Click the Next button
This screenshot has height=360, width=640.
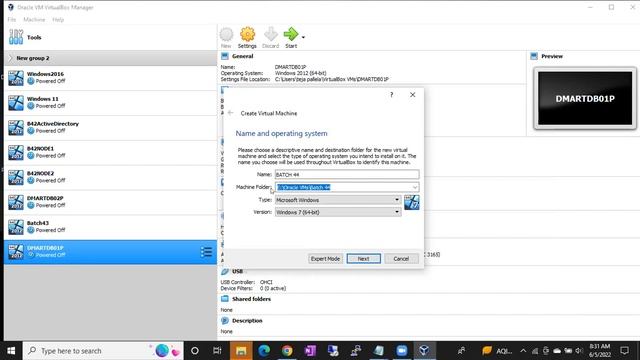(364, 259)
